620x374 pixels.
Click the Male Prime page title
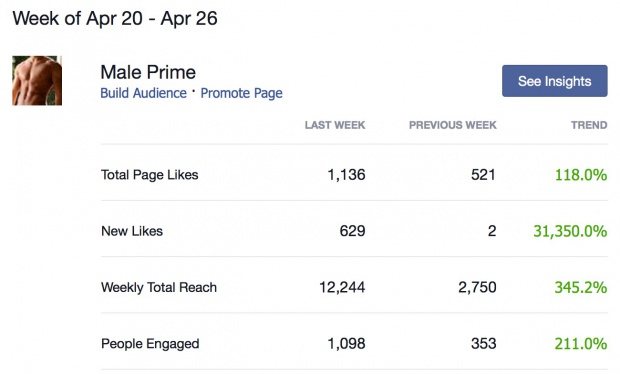pyautogui.click(x=148, y=72)
